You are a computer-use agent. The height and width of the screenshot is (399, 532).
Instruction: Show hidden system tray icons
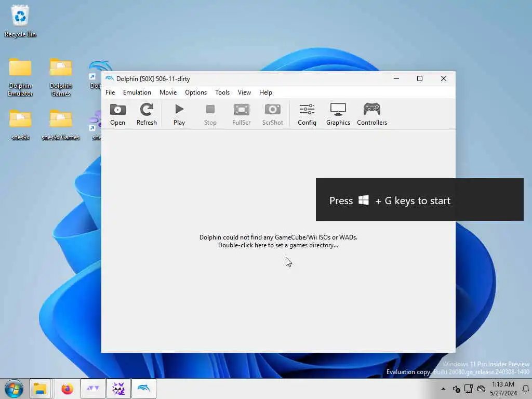coord(443,389)
